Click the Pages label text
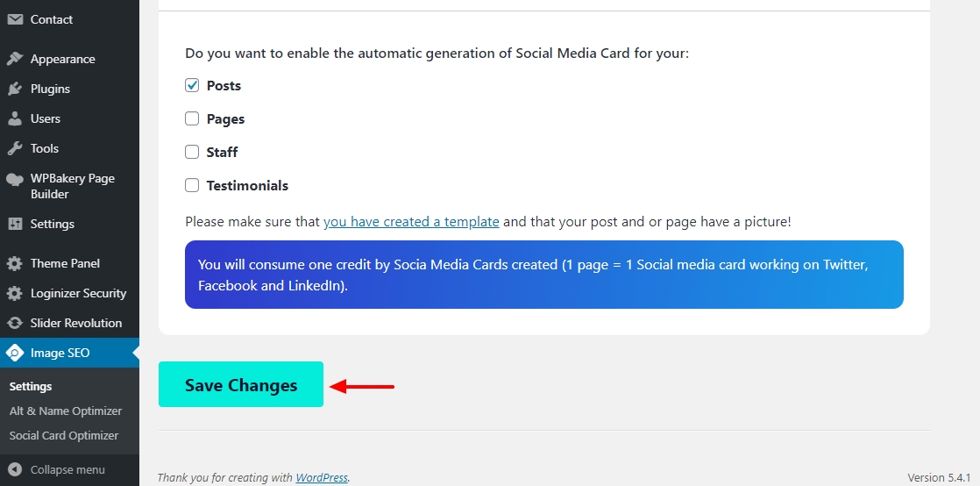The height and width of the screenshot is (486, 980). coord(225,118)
